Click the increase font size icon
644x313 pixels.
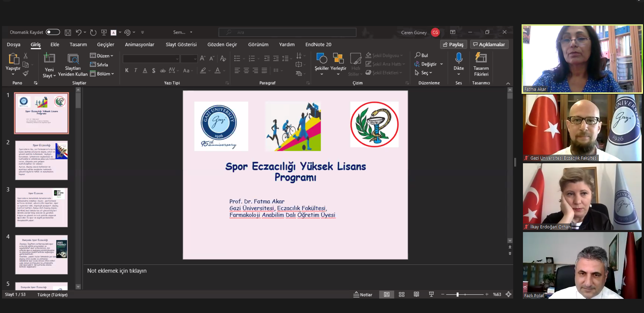202,58
